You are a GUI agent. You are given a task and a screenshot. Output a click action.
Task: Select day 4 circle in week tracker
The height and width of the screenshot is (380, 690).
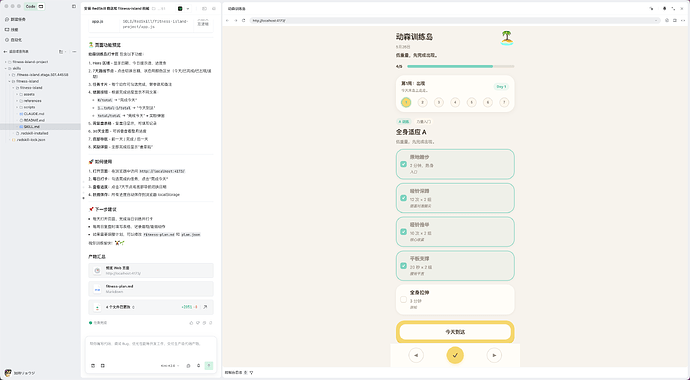pyautogui.click(x=455, y=102)
